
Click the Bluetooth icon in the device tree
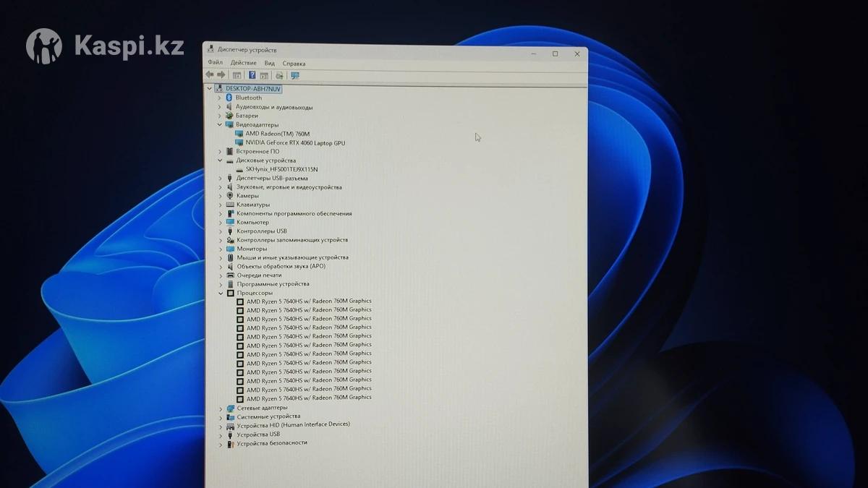point(229,98)
